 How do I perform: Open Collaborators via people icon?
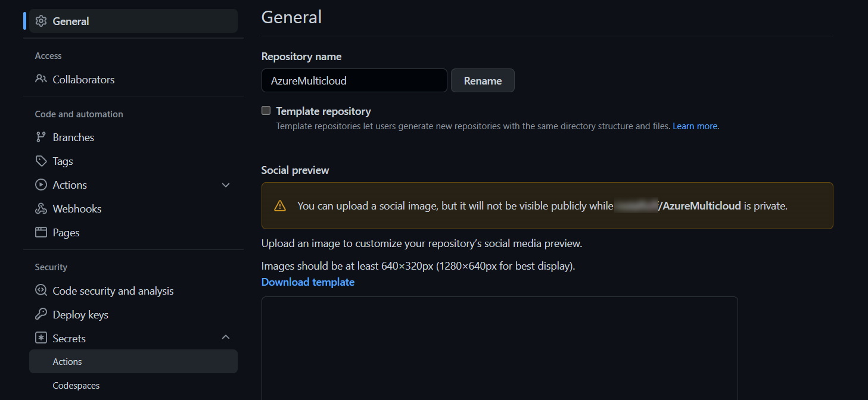pos(41,79)
